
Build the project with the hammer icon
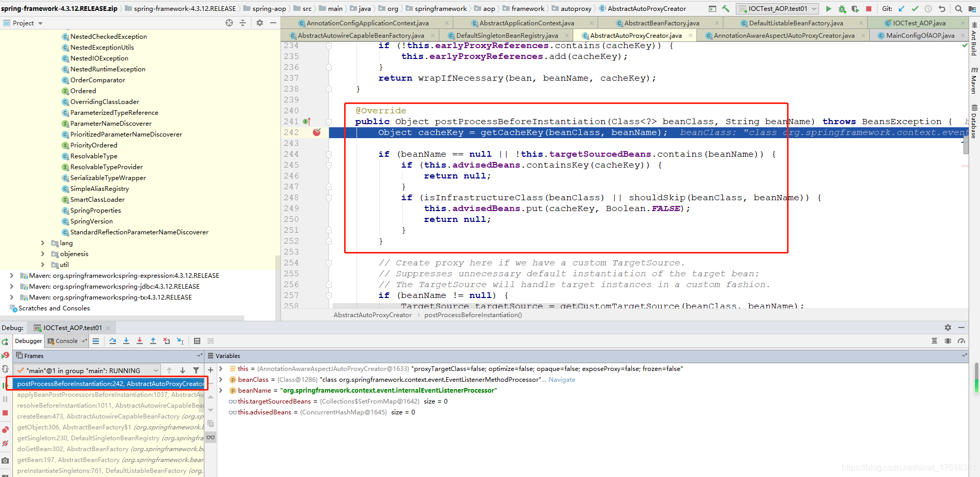725,9
